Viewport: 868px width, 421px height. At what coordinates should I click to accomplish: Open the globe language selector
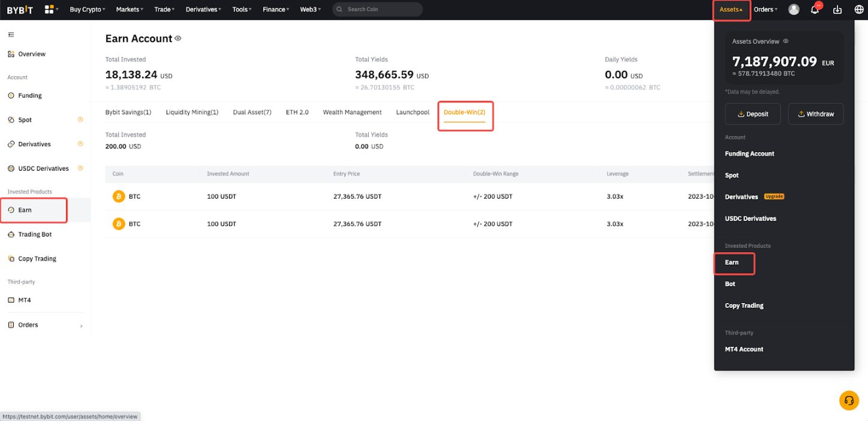tap(858, 10)
